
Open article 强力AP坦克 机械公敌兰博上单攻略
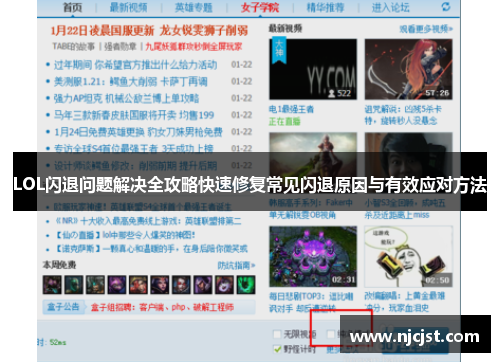(x=126, y=98)
